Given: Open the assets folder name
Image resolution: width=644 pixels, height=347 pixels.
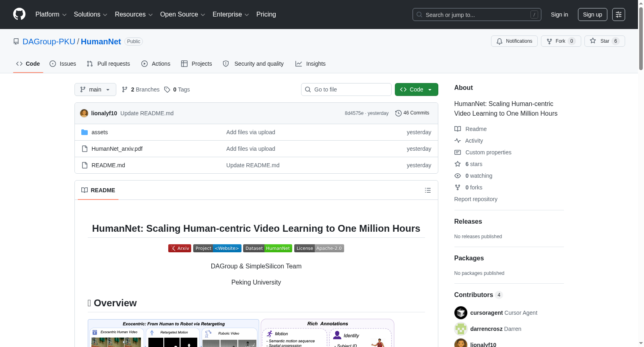Looking at the screenshot, I should [x=100, y=132].
